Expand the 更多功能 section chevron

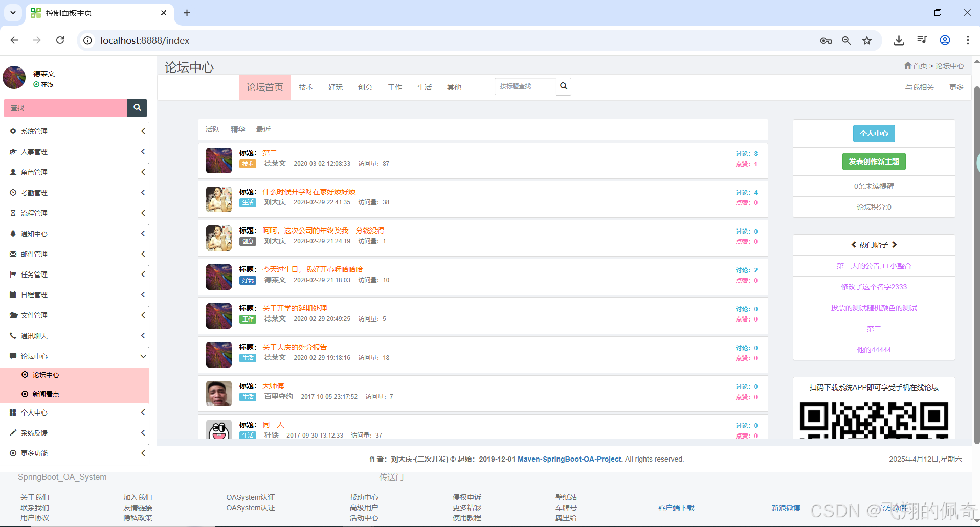pyautogui.click(x=143, y=453)
